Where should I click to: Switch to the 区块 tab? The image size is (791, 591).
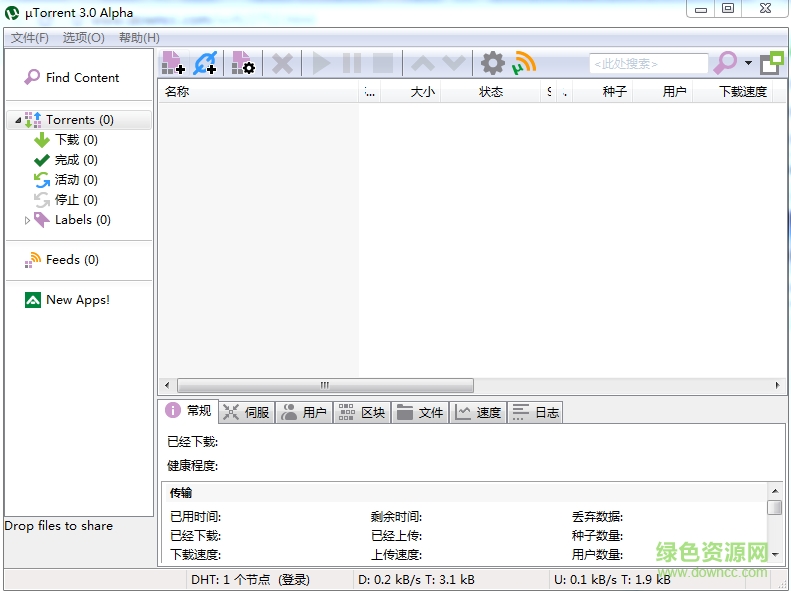pyautogui.click(x=361, y=412)
